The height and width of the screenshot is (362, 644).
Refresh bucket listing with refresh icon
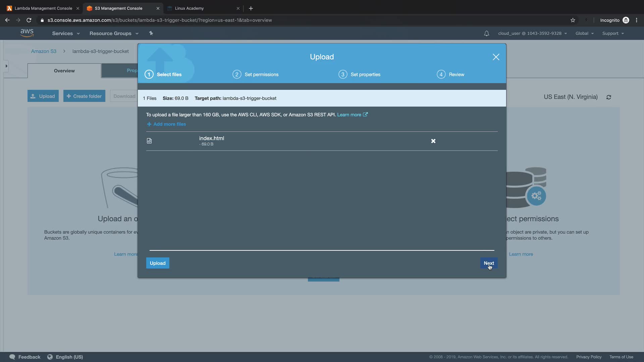click(x=608, y=97)
